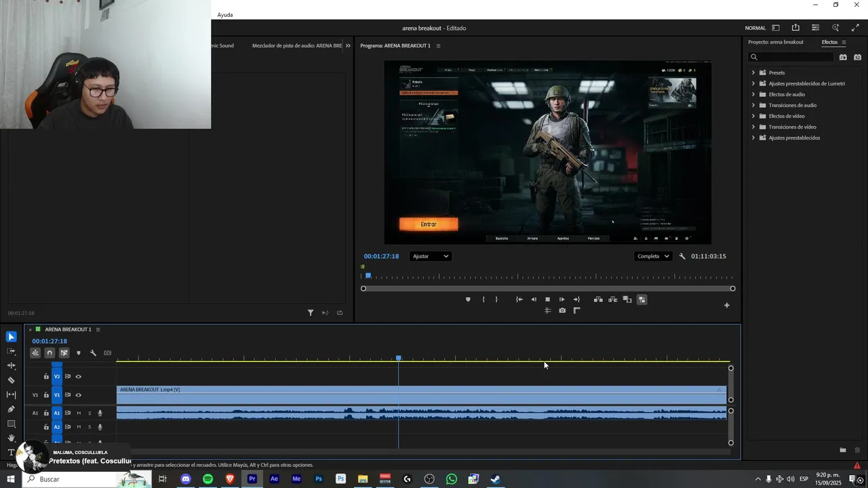
Task: Mark In point in Program monitor
Action: [484, 300]
